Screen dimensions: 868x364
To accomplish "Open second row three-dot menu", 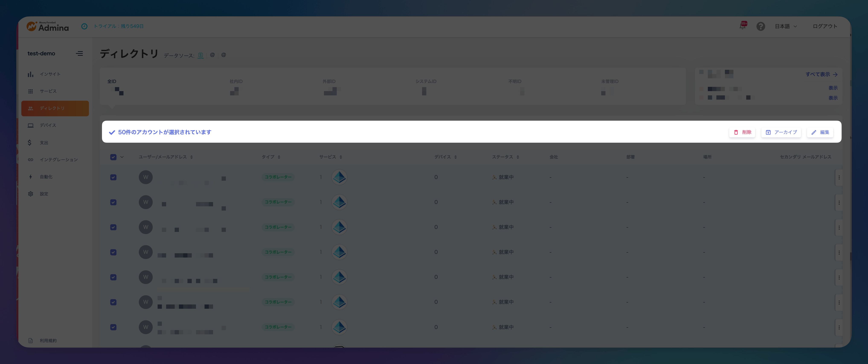I will click(x=839, y=202).
